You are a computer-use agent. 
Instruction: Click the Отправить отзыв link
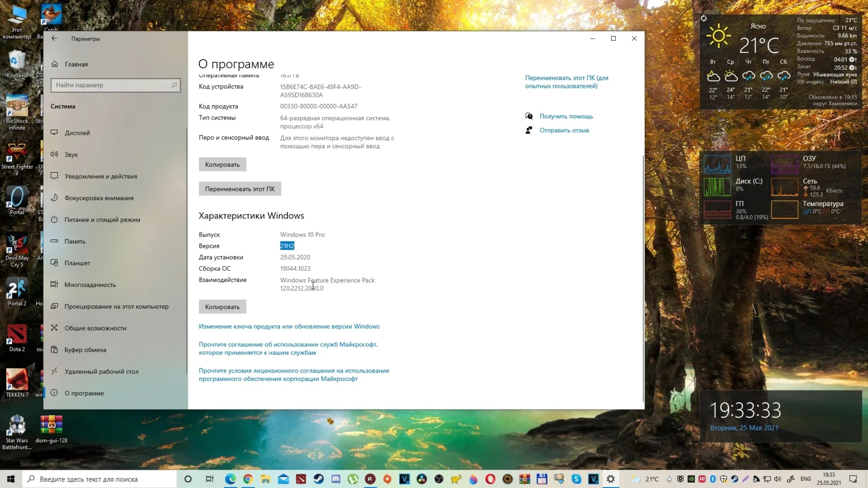coord(564,130)
